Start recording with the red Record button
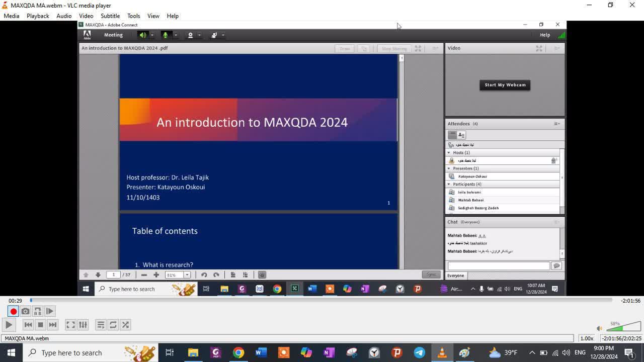 tap(14, 311)
